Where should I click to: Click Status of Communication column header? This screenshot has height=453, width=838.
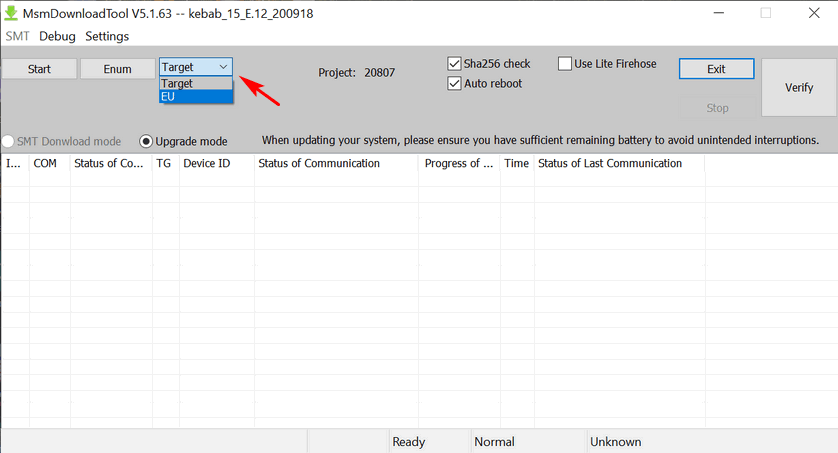tap(336, 163)
